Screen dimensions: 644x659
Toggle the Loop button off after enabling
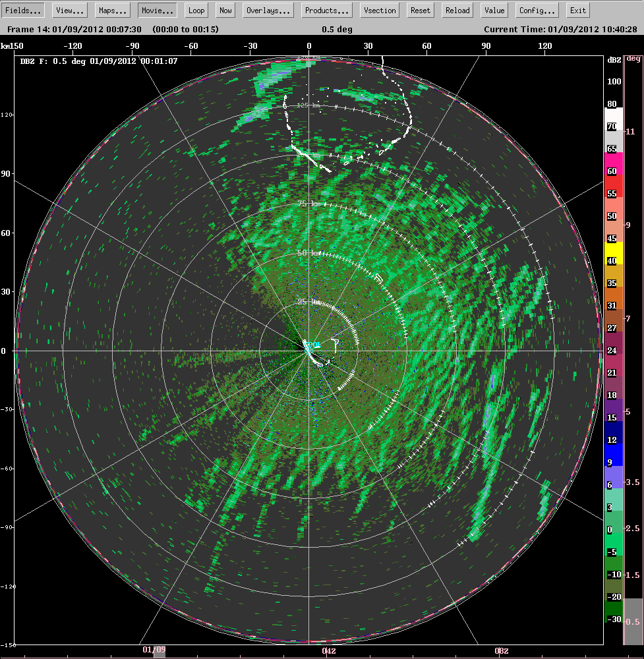(x=196, y=10)
